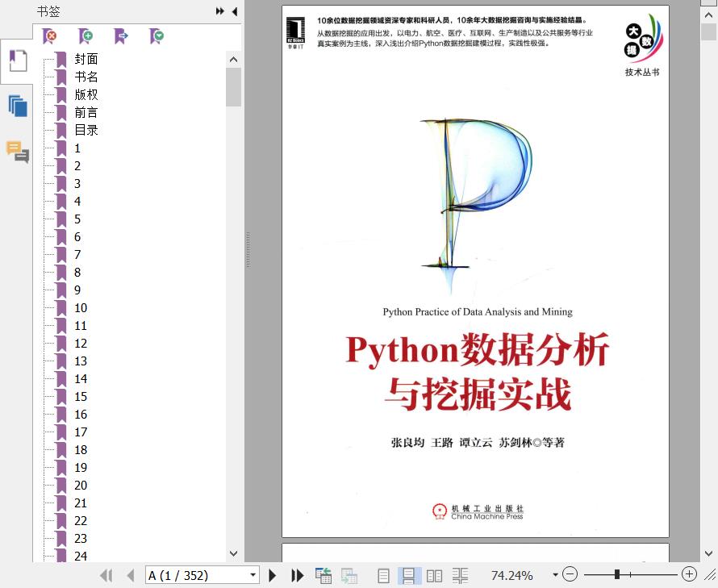Click the document scroll down arrow
The height and width of the screenshot is (588, 718).
(708, 553)
